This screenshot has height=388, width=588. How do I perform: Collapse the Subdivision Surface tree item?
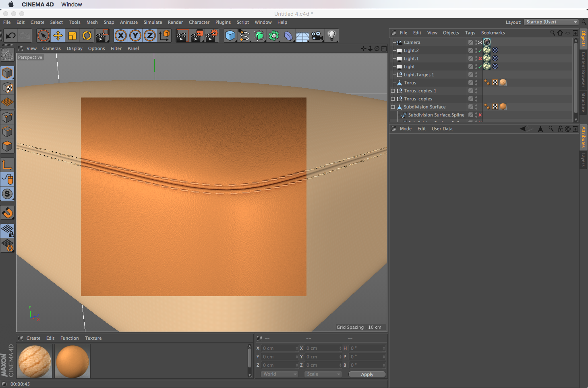tap(393, 107)
